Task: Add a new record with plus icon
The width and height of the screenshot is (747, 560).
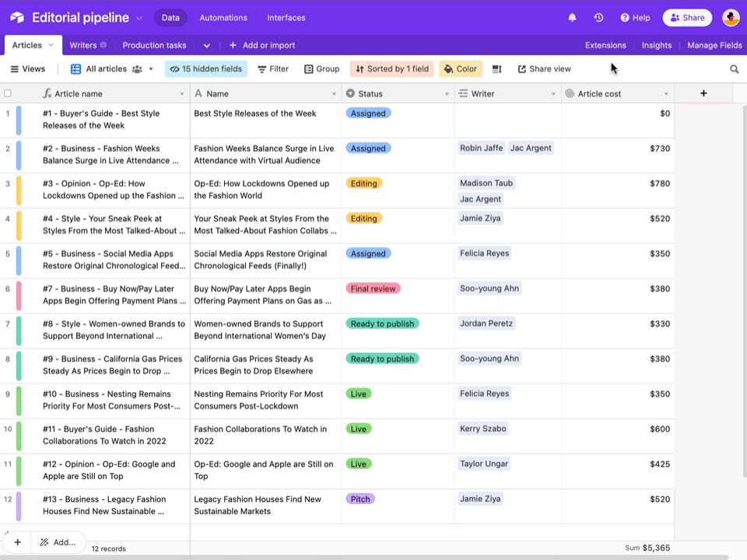Action: click(x=18, y=542)
